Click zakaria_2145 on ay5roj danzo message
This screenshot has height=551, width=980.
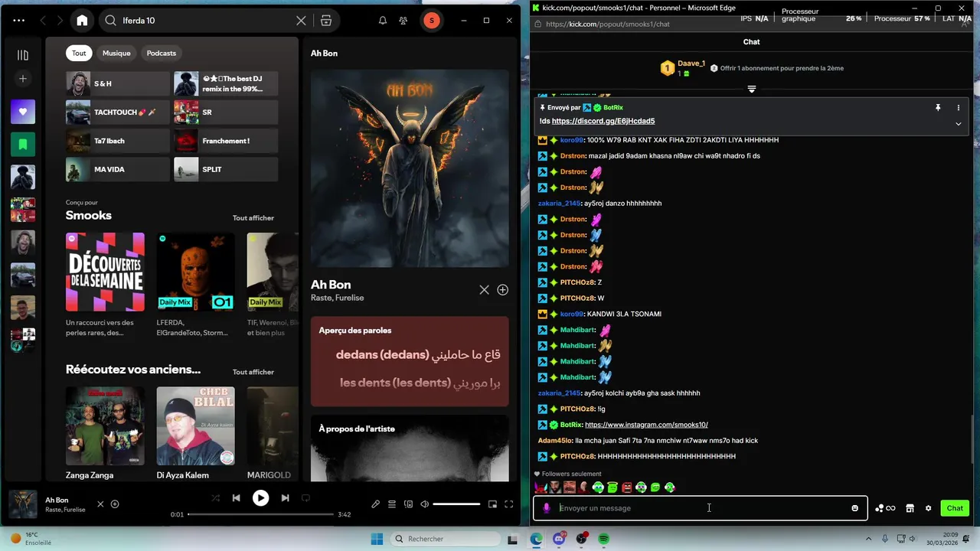559,204
